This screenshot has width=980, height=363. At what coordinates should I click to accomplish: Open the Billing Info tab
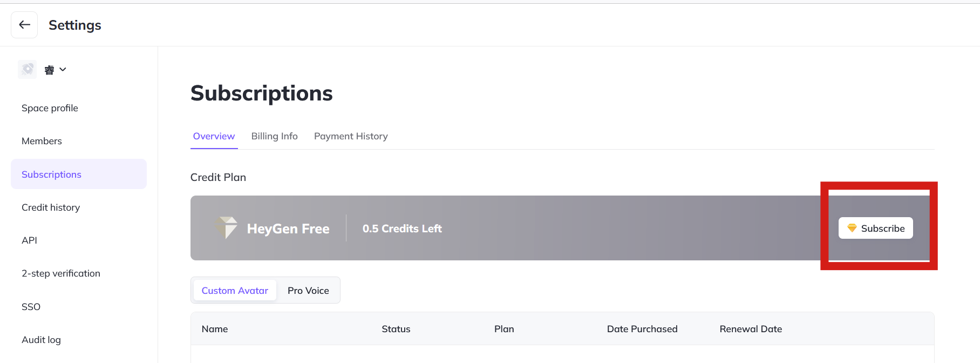274,136
